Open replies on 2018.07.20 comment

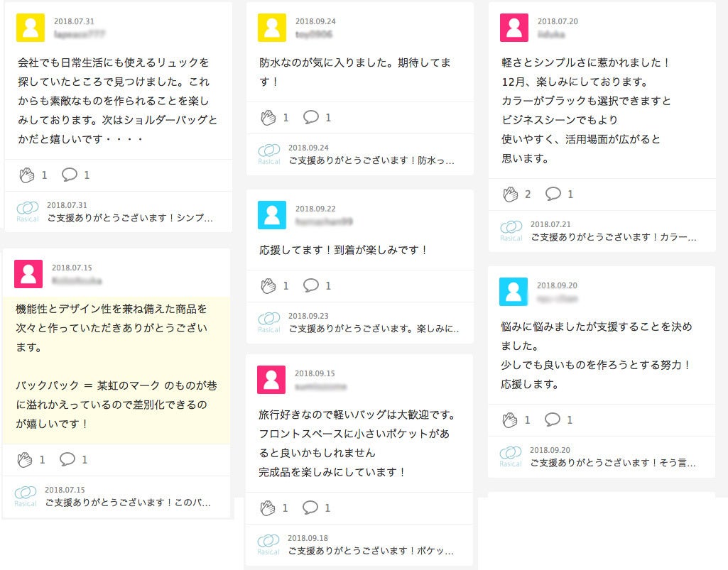553,194
